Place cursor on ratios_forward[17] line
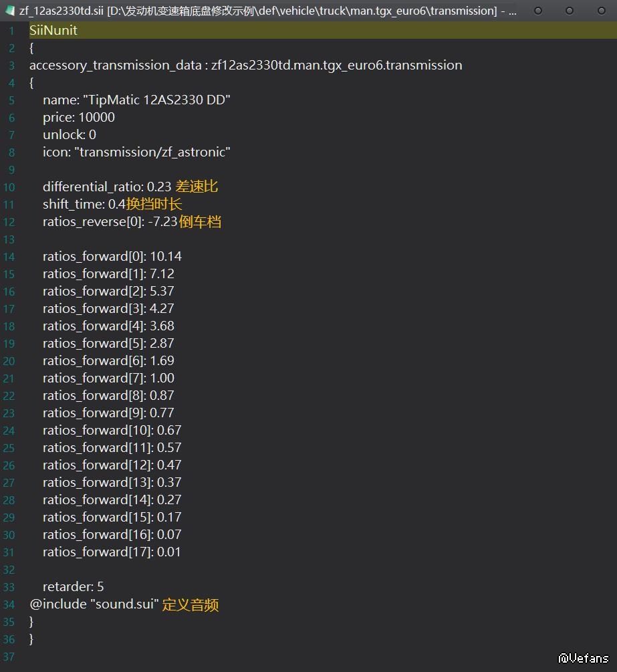The width and height of the screenshot is (617, 672). coord(112,552)
